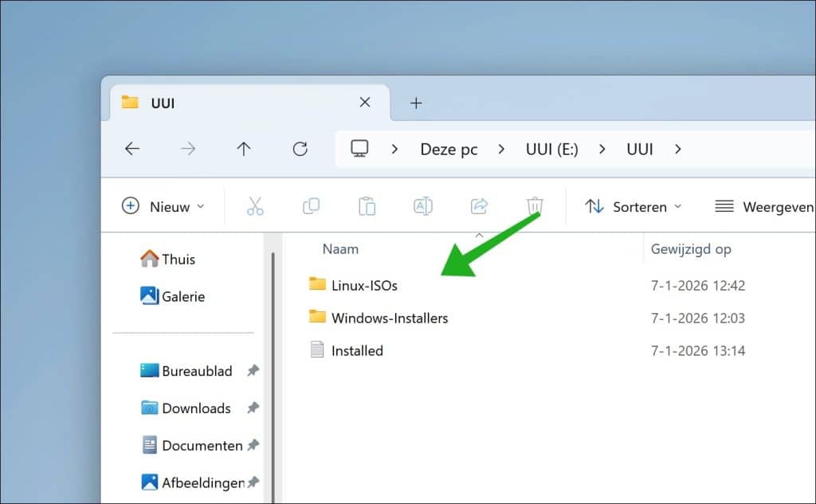This screenshot has height=504, width=816.
Task: Toggle sort order via the Naam column header
Action: tap(340, 248)
